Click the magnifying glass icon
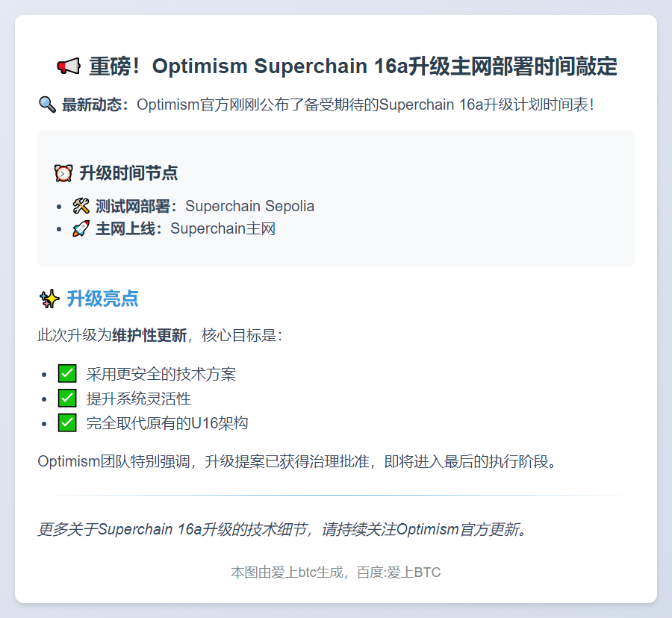 click(47, 104)
